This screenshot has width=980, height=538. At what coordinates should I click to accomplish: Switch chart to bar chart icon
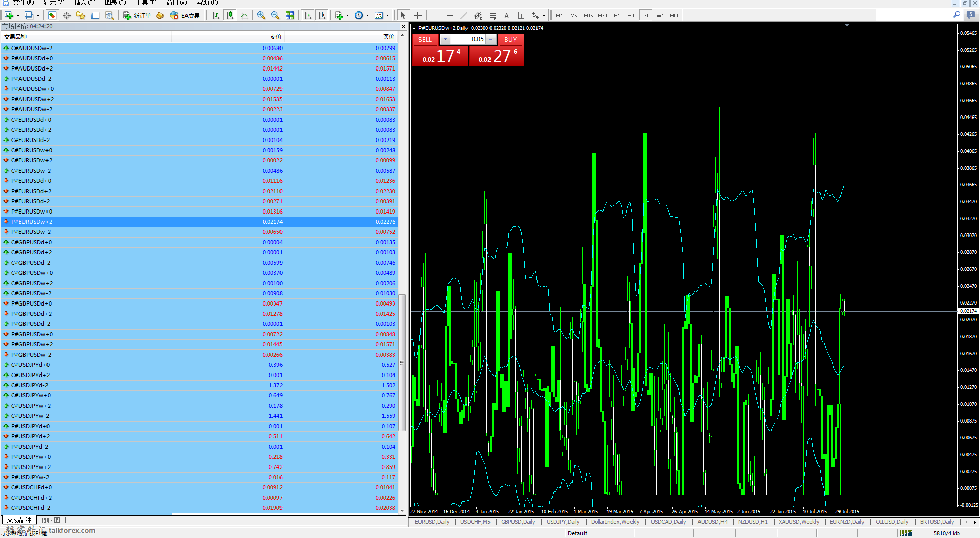pos(216,15)
